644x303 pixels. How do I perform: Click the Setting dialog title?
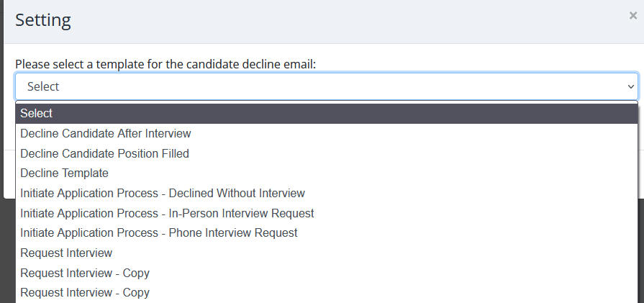(x=43, y=19)
